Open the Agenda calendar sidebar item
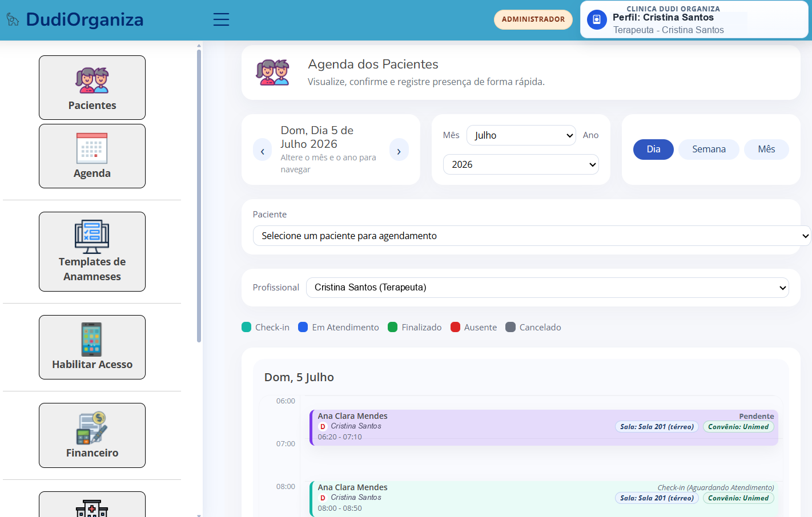Screen dimensions: 812x517 [x=92, y=156]
